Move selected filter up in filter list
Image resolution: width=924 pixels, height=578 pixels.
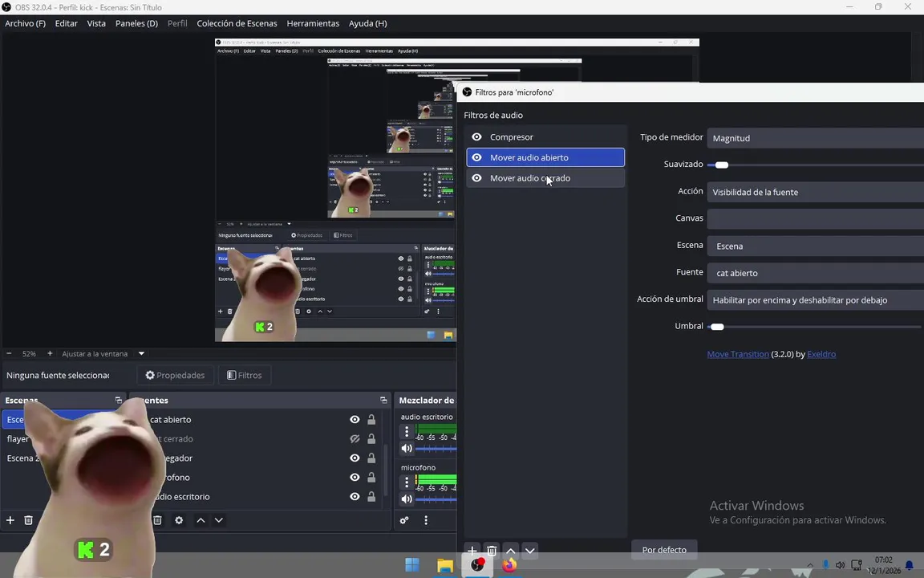[511, 551]
